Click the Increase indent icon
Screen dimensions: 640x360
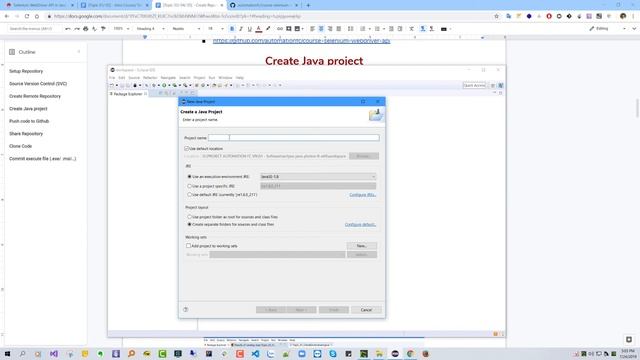pos(400,29)
